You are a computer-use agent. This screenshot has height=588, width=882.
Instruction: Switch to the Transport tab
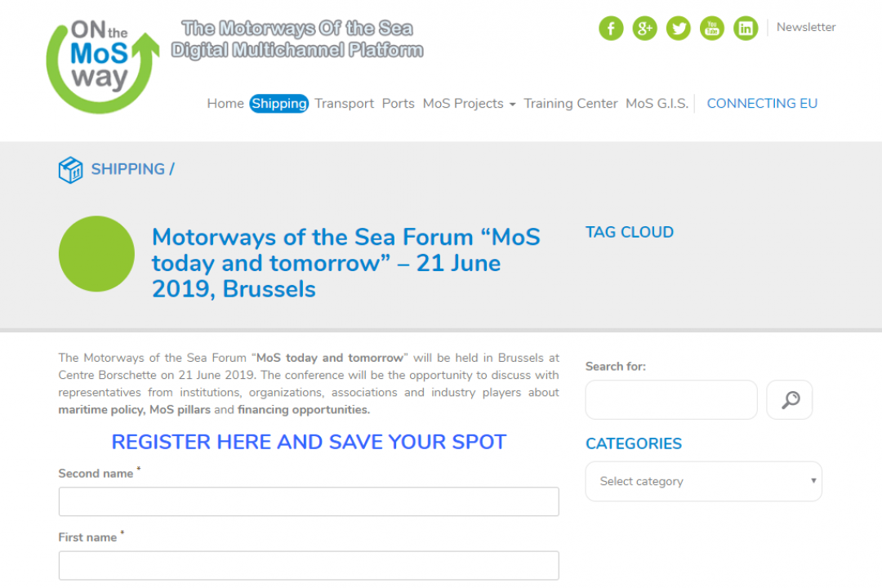click(x=344, y=103)
